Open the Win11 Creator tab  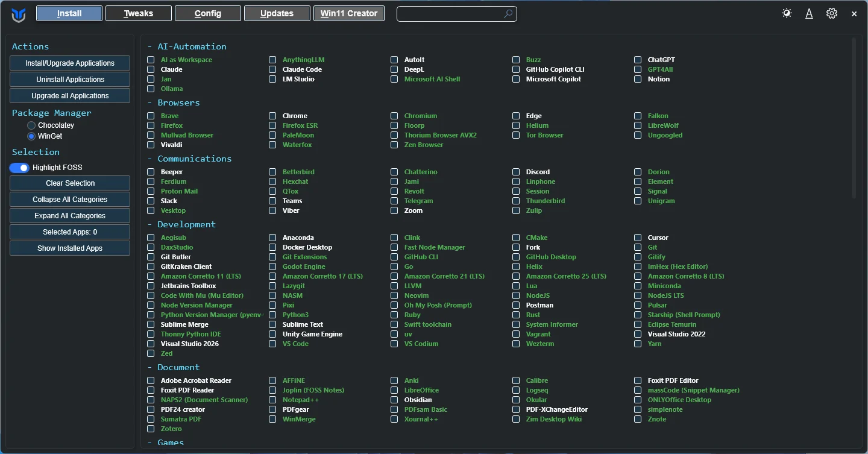(349, 13)
